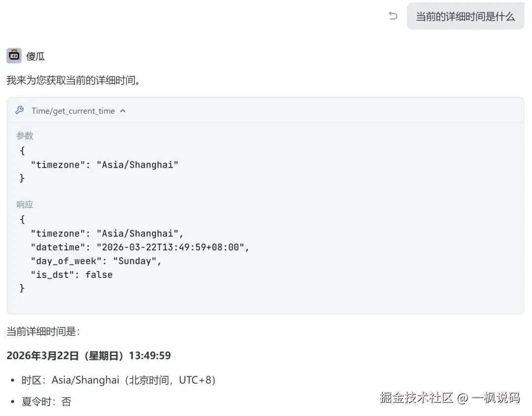This screenshot has height=416, width=532.
Task: Click the timezone line in the 响应 block
Action: coord(107,233)
